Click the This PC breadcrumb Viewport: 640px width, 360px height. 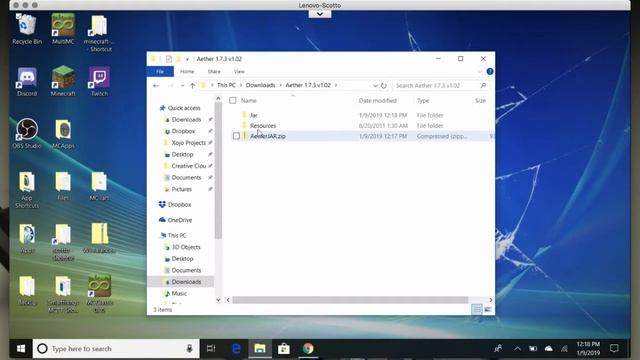226,85
